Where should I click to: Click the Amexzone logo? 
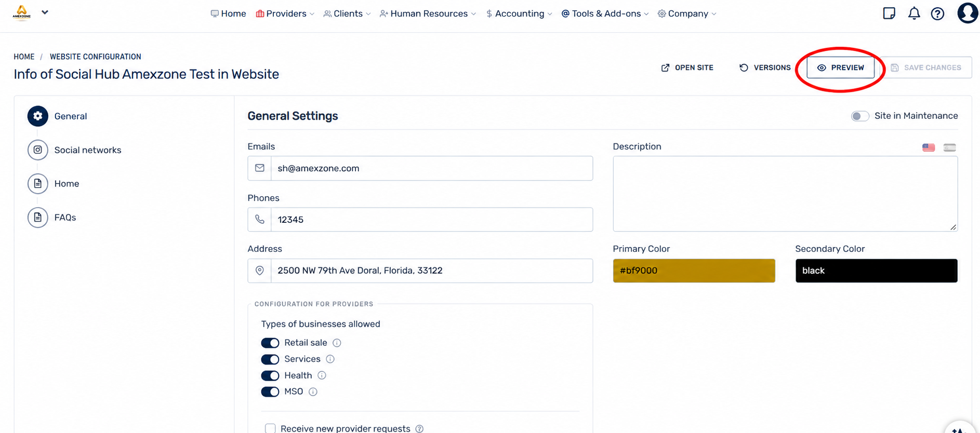[22, 12]
